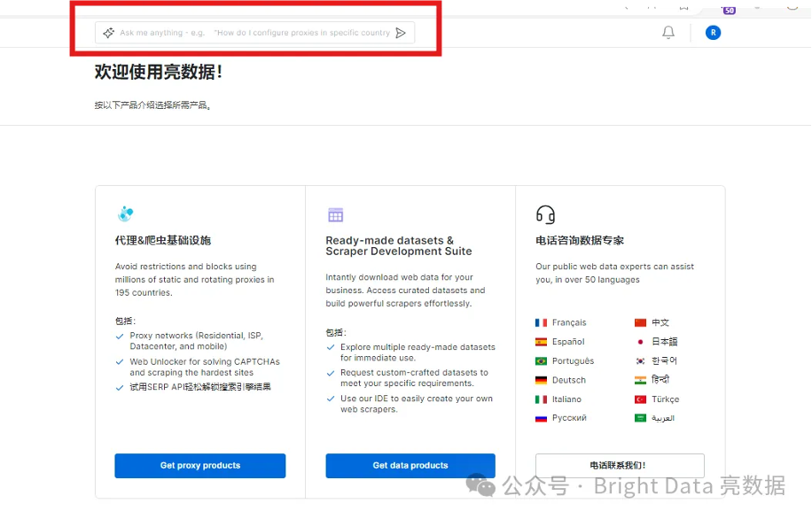The image size is (812, 519).
Task: Click the Português Brazilian flag icon
Action: [541, 361]
